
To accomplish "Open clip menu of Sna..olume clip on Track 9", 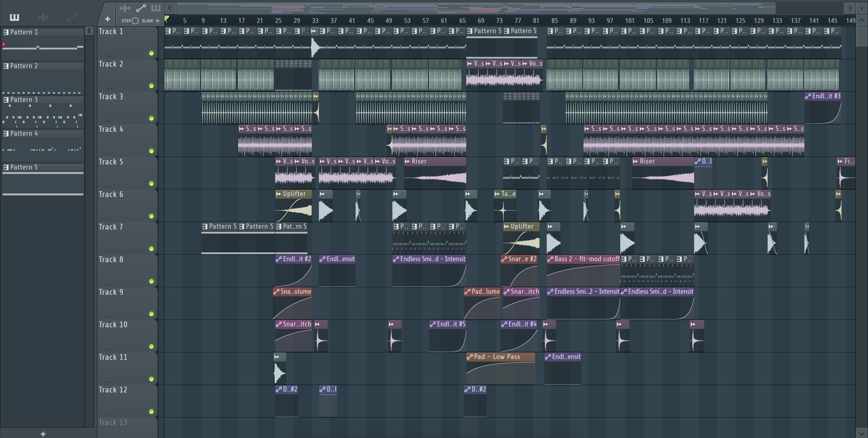I will tap(276, 292).
